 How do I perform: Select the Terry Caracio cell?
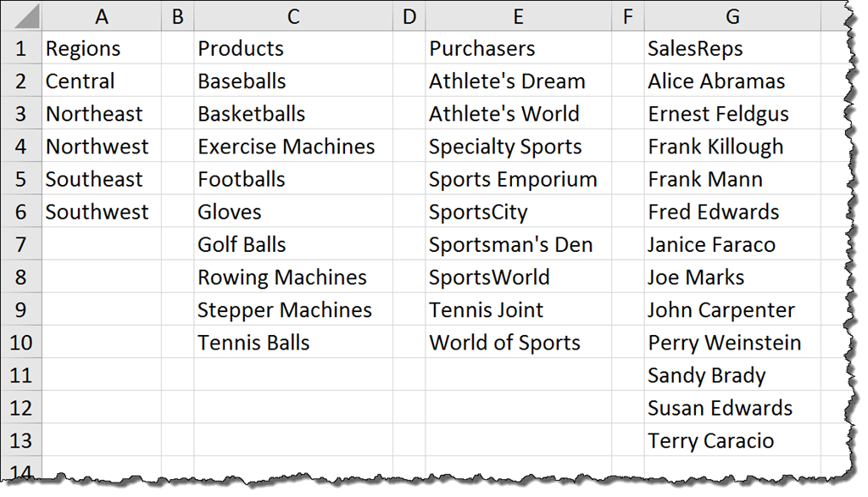tap(710, 441)
